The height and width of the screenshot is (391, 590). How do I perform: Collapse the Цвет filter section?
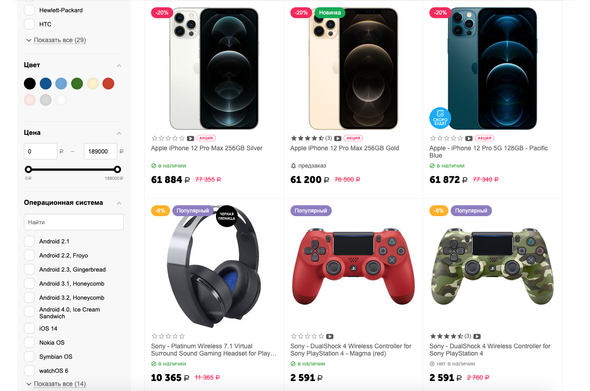point(119,65)
